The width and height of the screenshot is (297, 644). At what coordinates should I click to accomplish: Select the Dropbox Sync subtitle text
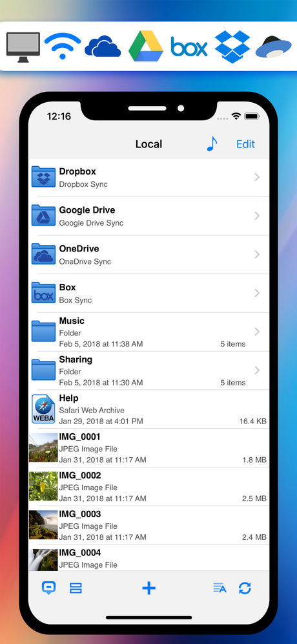tap(83, 184)
